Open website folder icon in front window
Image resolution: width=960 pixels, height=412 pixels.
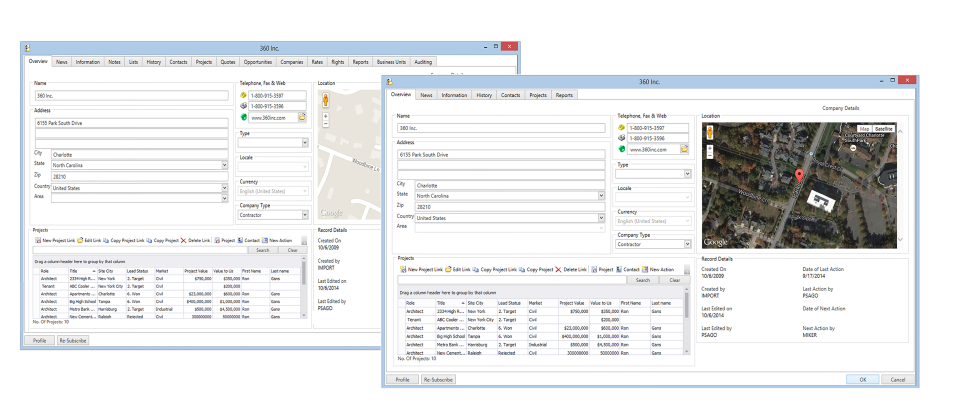point(684,149)
